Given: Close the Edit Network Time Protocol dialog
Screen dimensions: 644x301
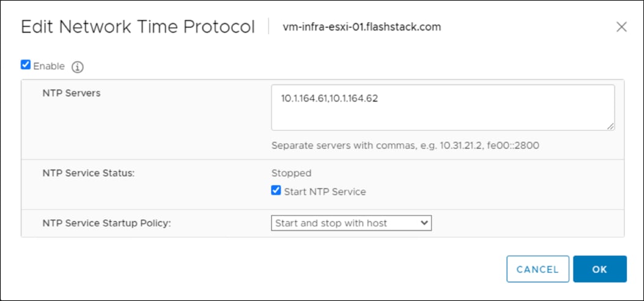Looking at the screenshot, I should (621, 27).
